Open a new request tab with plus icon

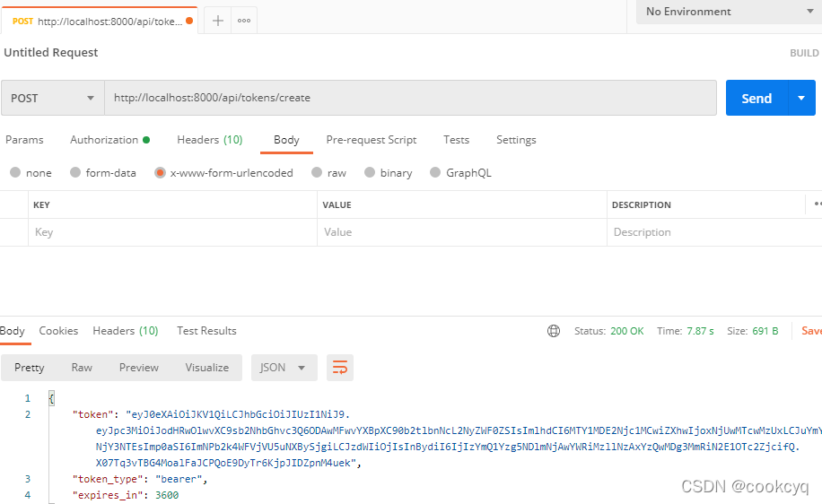point(217,21)
